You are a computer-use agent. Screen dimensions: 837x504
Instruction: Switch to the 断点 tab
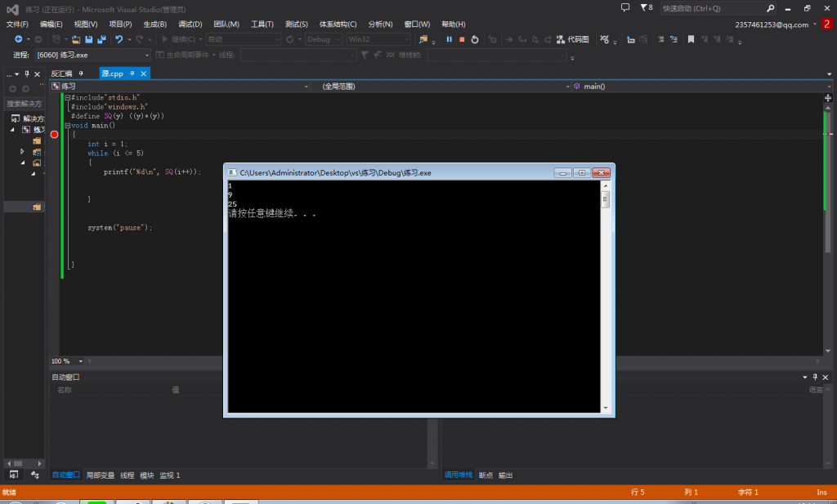click(486, 475)
